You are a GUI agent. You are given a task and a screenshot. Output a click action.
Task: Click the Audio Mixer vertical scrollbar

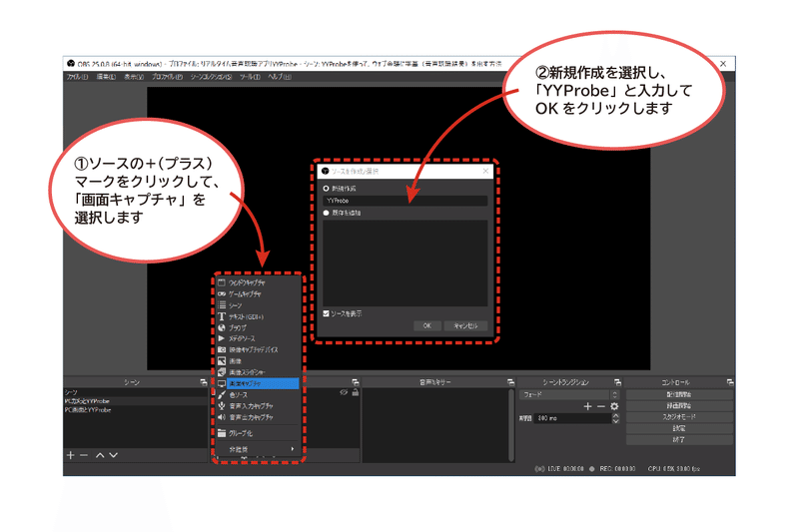click(511, 425)
